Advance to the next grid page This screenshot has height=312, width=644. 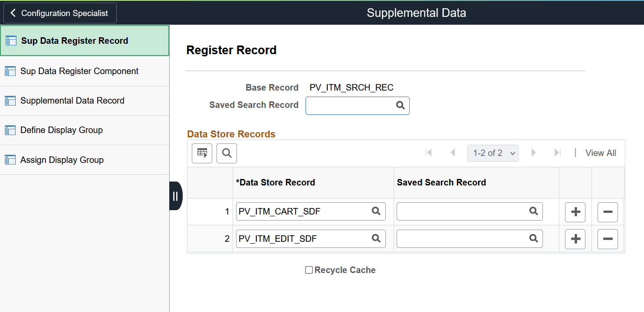click(533, 153)
